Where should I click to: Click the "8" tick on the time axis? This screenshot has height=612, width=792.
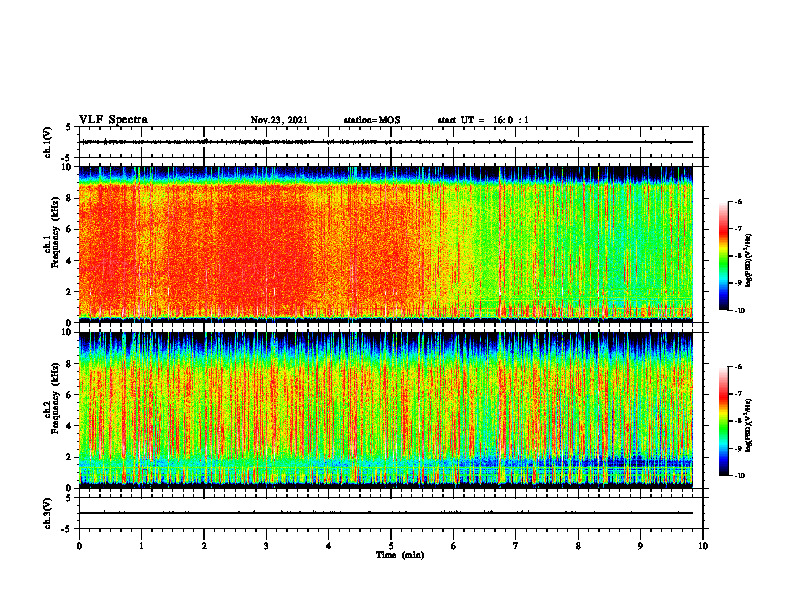tap(578, 546)
